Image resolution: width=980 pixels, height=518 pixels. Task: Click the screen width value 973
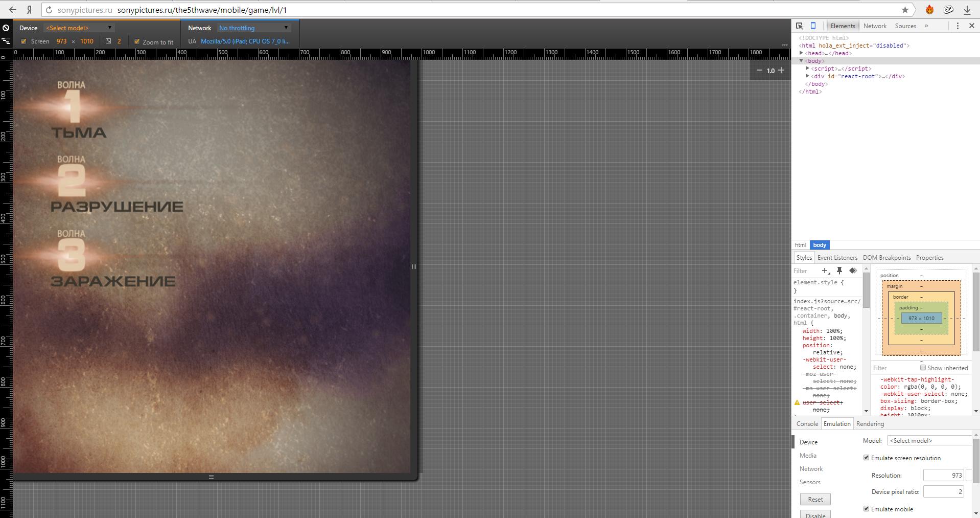coord(61,41)
